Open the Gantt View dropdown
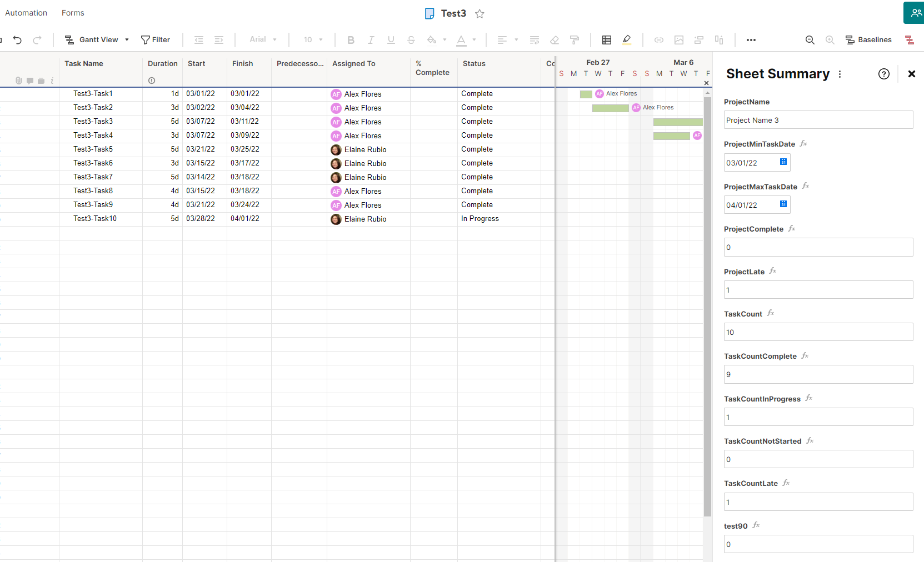This screenshot has height=562, width=924. 127,39
